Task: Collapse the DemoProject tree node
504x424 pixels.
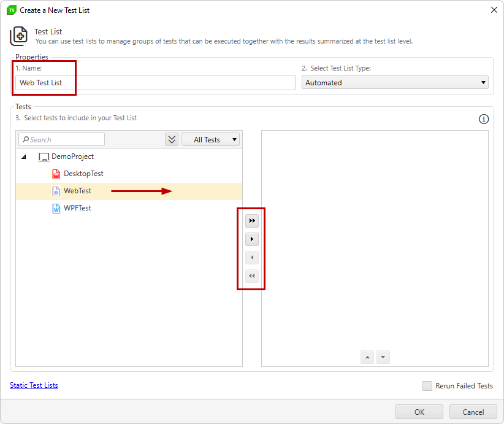Action: tap(24, 157)
